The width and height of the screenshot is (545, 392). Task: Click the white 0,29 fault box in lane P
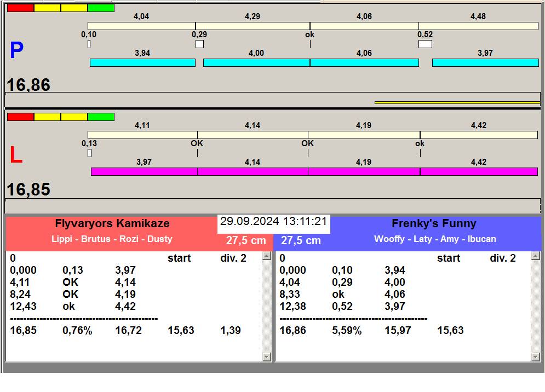tap(199, 44)
